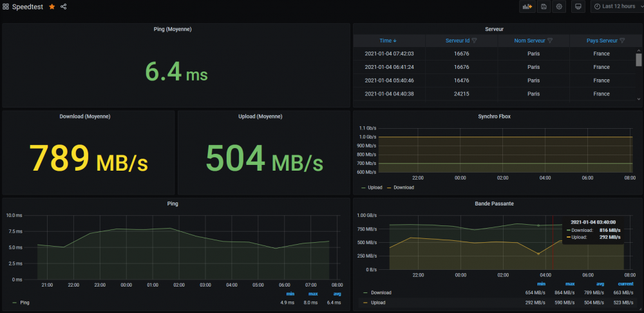Click the dashboard grid icon beside Speedtest
The image size is (644, 313).
point(6,6)
